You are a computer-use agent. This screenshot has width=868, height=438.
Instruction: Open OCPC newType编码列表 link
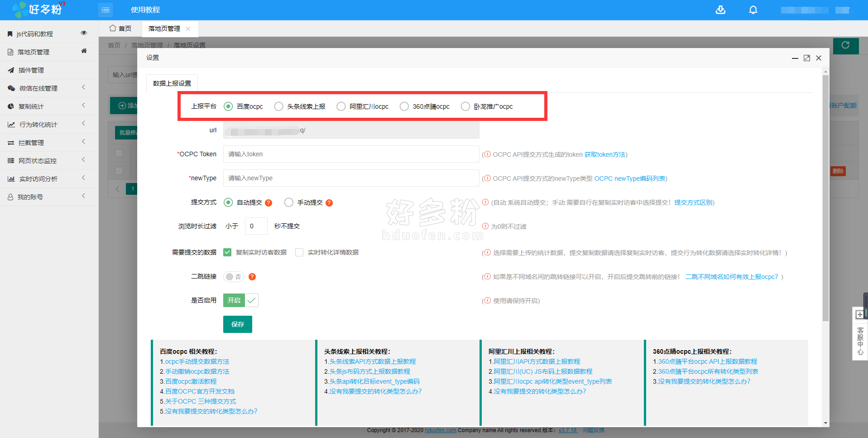[x=630, y=178]
